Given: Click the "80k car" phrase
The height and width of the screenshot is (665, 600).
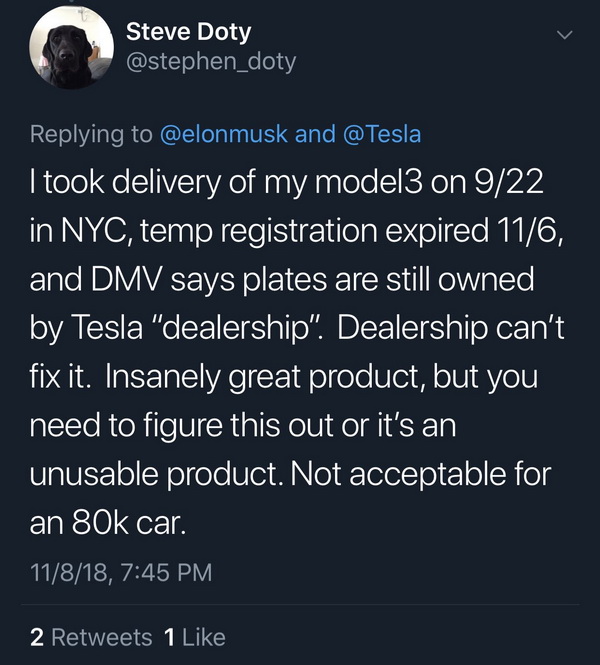Looking at the screenshot, I should pyautogui.click(x=129, y=523).
